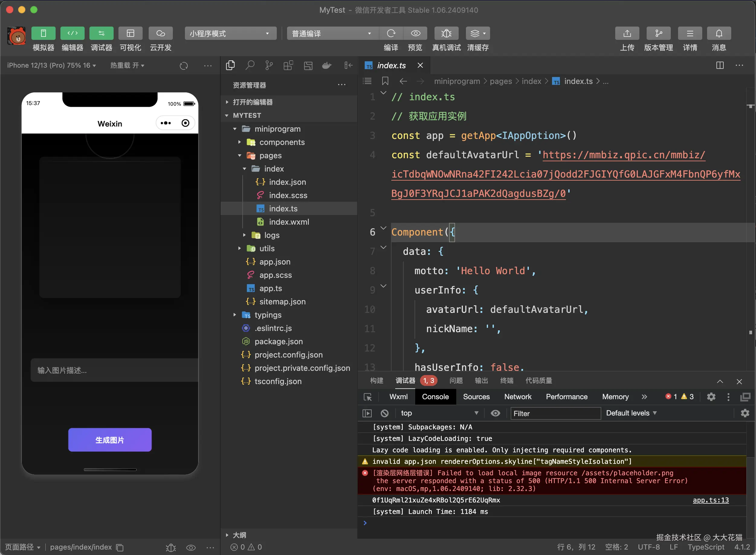
Task: Toggle the preview (预览) eye icon
Action: [x=415, y=33]
